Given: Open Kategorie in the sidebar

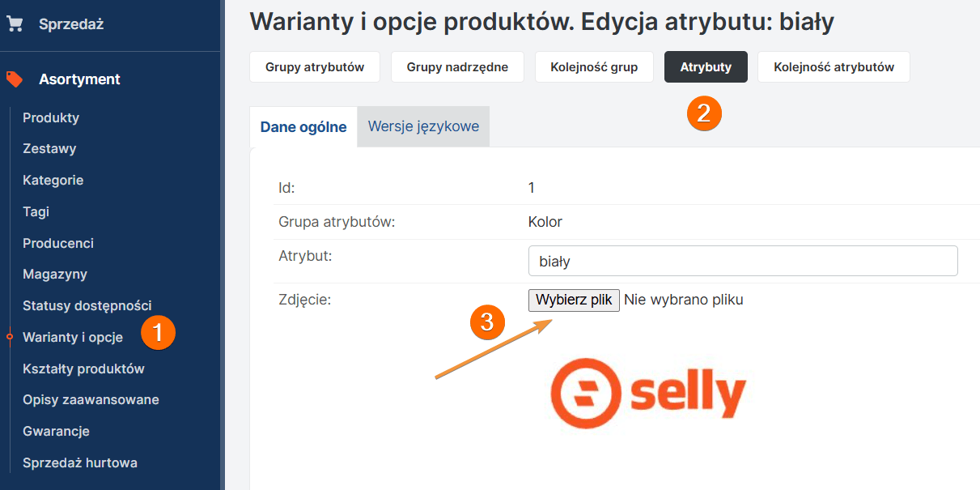Looking at the screenshot, I should pyautogui.click(x=53, y=180).
